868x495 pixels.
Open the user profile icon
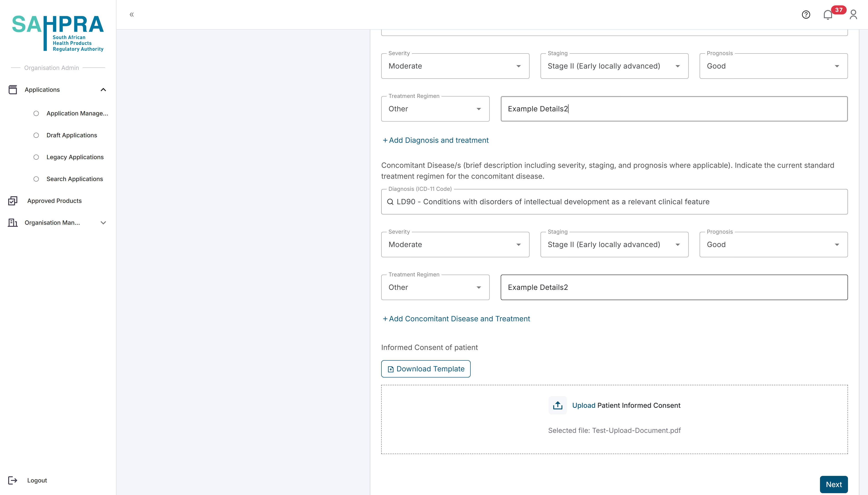click(x=853, y=15)
